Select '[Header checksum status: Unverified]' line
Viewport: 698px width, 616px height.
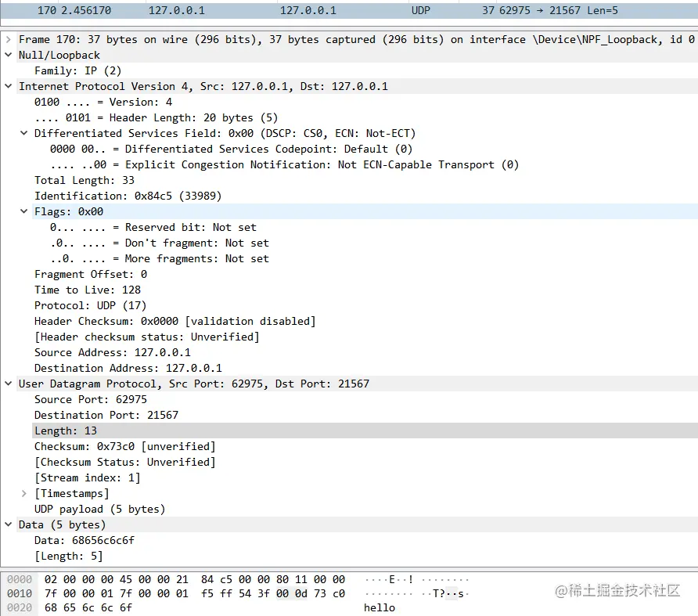click(147, 337)
